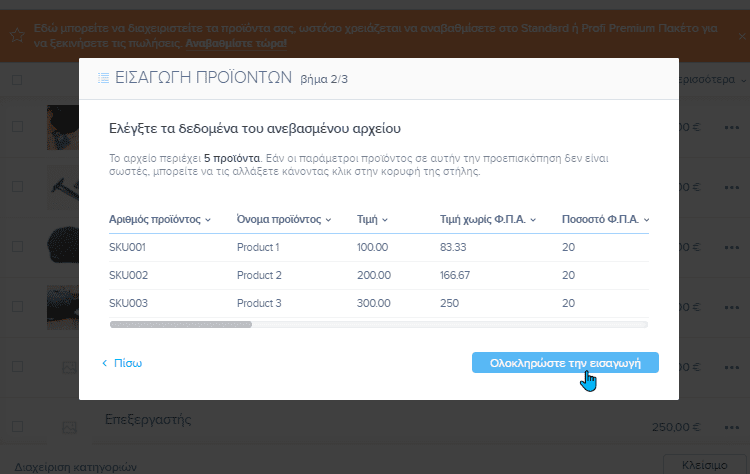This screenshot has width=750, height=474.
Task: Close the orange upgrade banner with the X
Action: (x=741, y=35)
